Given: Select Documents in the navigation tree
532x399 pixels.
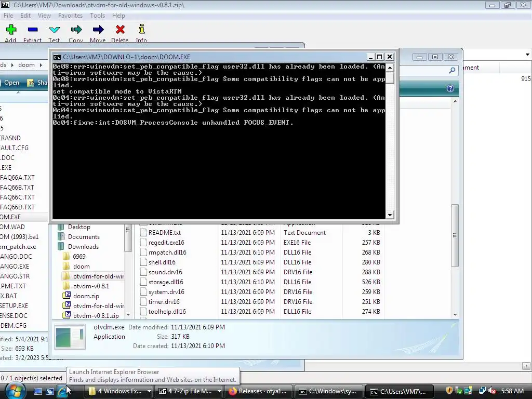Looking at the screenshot, I should (x=84, y=237).
